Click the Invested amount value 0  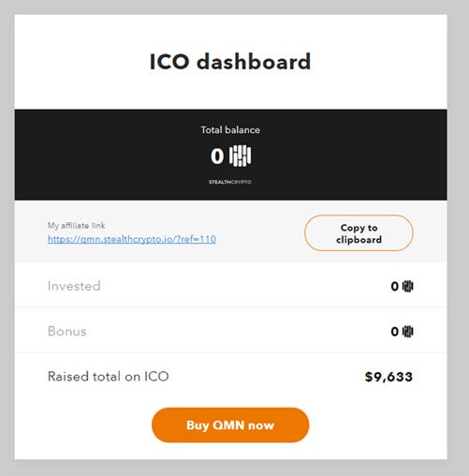point(395,286)
